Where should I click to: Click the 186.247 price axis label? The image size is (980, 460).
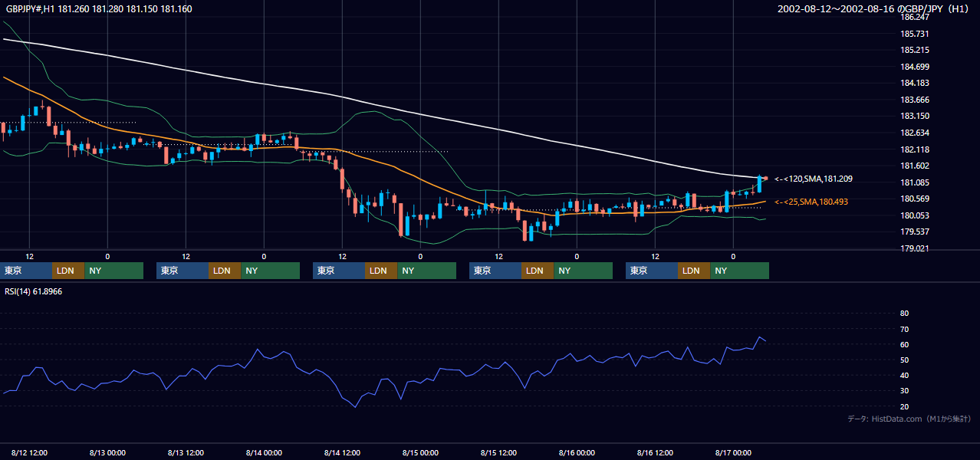(915, 17)
